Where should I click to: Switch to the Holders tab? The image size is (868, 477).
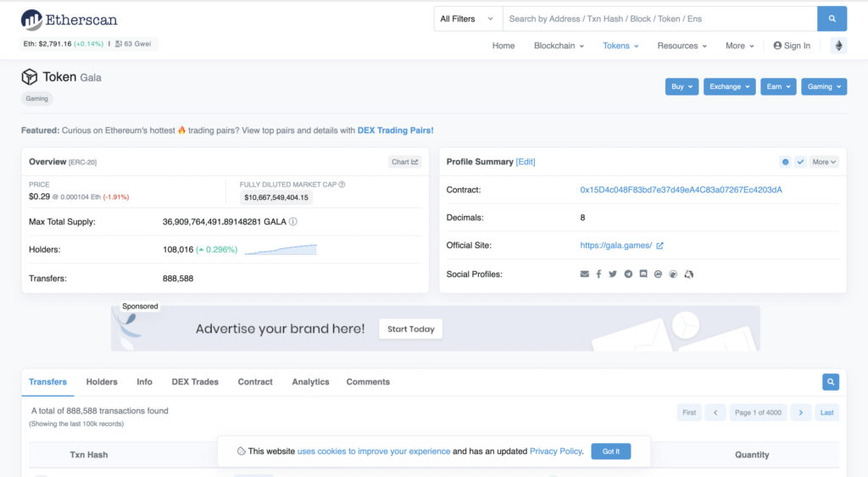click(x=102, y=382)
